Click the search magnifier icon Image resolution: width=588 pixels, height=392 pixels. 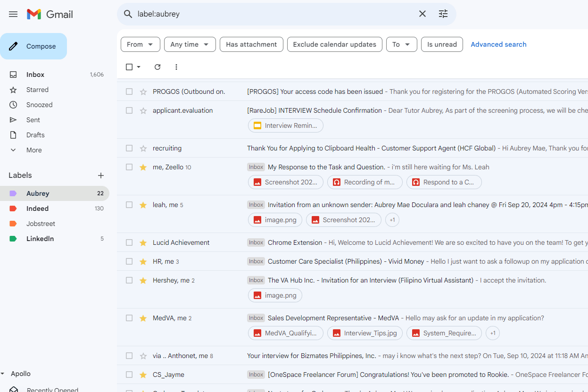[128, 14]
